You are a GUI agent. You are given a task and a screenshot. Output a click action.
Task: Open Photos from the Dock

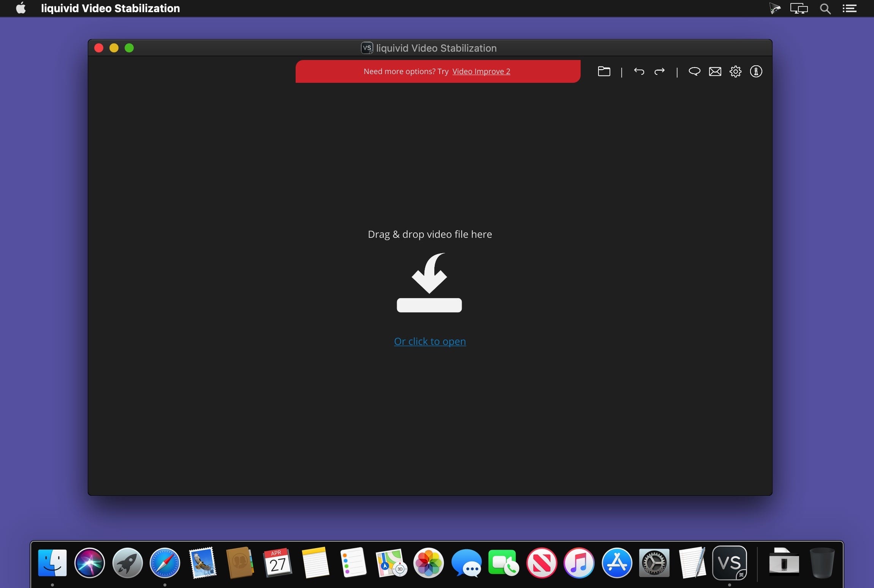click(x=429, y=563)
